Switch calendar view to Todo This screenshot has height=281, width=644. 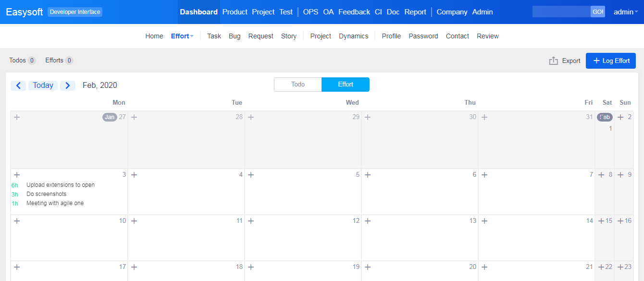click(298, 85)
